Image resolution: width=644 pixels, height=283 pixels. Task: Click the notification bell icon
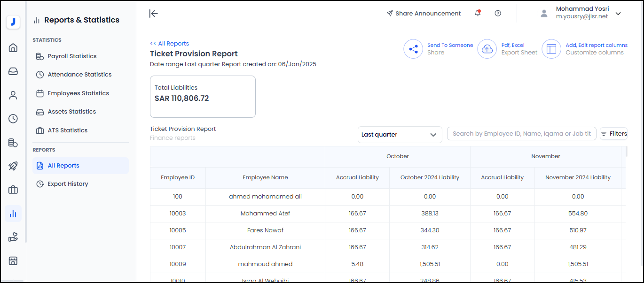[478, 13]
